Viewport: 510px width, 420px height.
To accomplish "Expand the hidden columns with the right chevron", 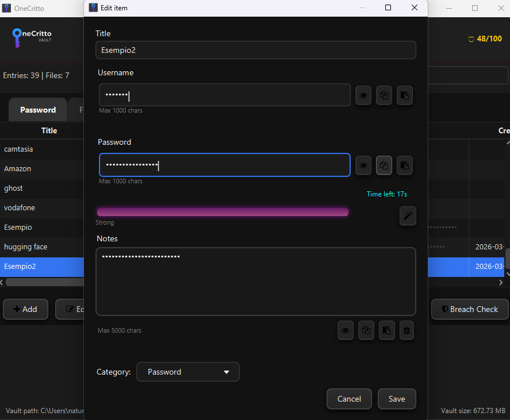I will coord(500,282).
